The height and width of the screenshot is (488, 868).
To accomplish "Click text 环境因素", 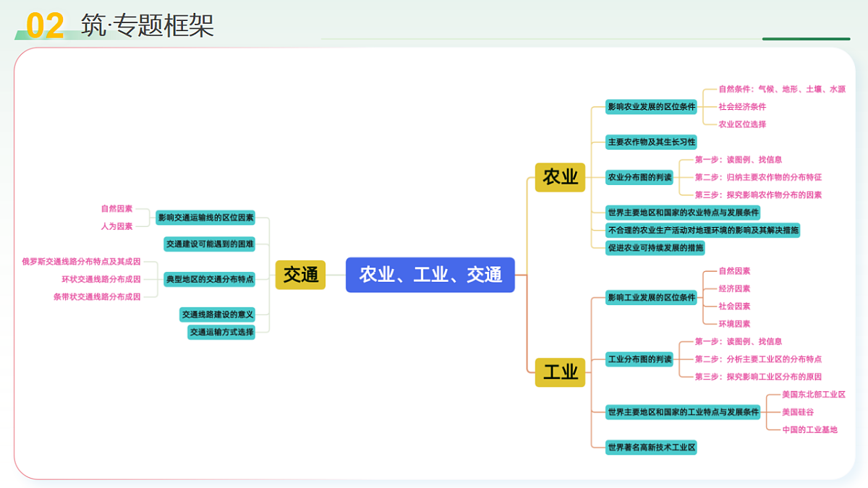I will tap(734, 324).
